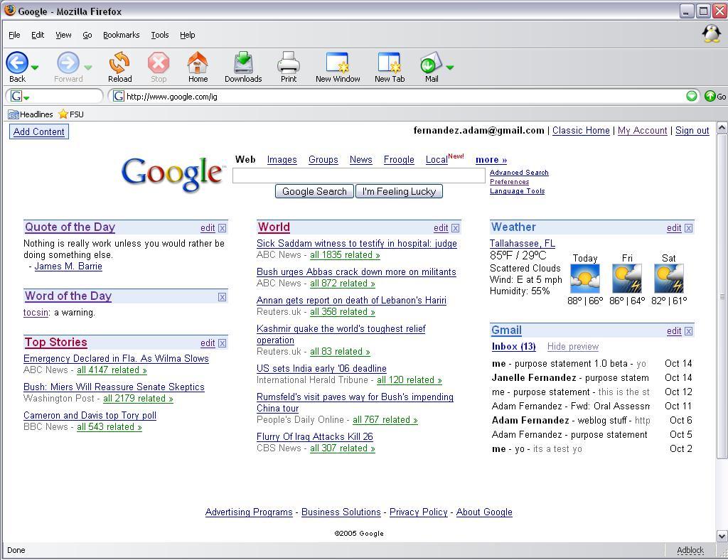Open Gmail Inbox (13) link
This screenshot has height=560, width=728.
click(513, 347)
